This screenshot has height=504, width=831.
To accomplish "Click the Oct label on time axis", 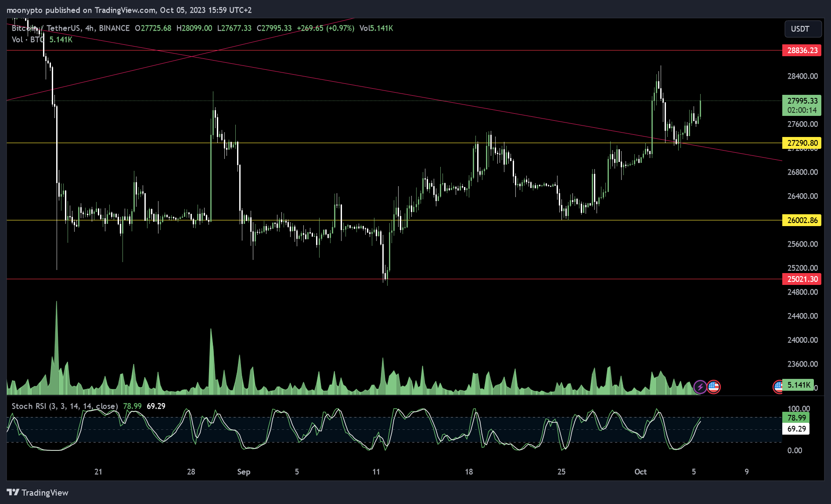I will click(x=640, y=472).
